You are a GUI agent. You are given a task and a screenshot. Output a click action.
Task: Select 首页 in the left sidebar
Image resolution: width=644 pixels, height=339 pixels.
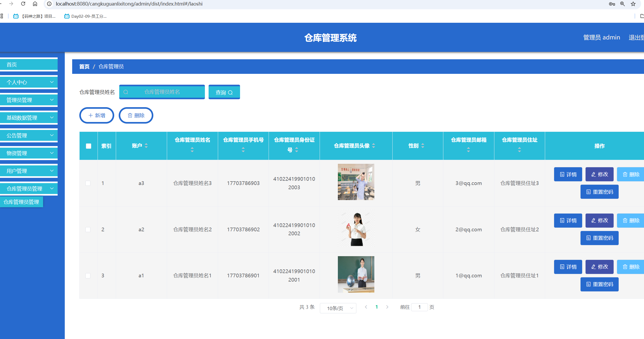pyautogui.click(x=12, y=64)
